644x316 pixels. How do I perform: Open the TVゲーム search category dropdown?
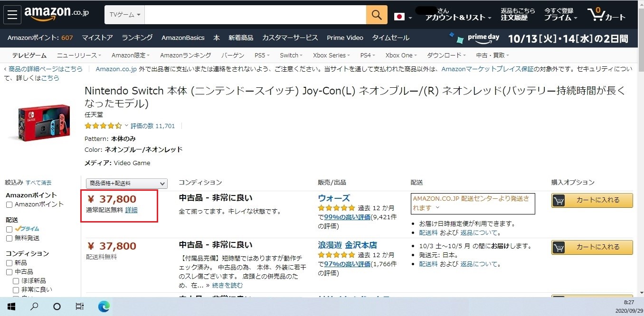click(125, 15)
